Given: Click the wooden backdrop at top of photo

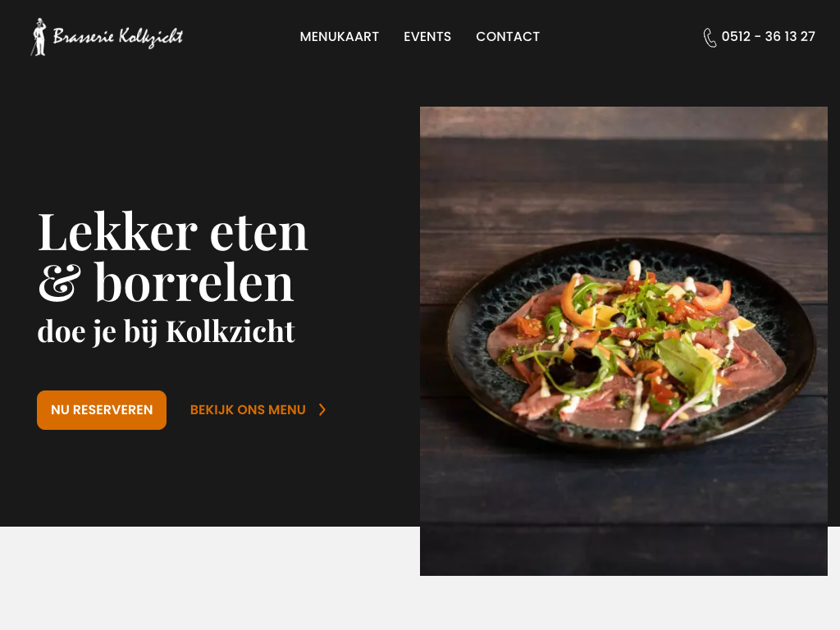Looking at the screenshot, I should (x=623, y=123).
